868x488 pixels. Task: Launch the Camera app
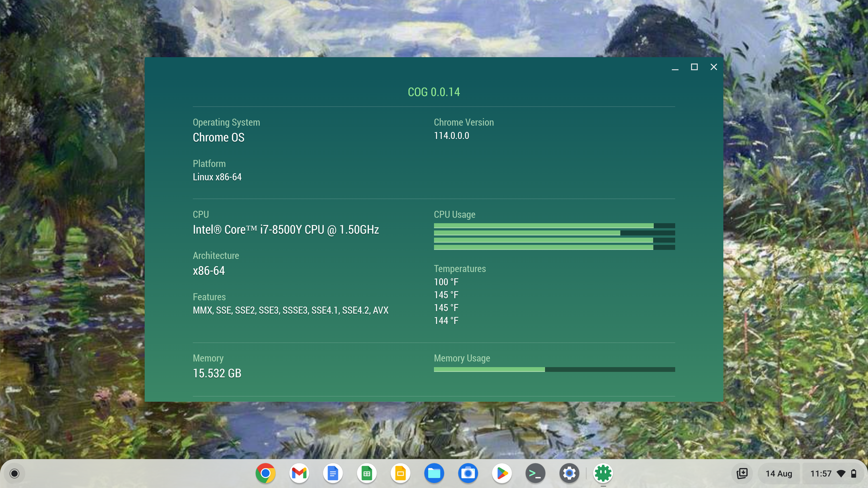tap(468, 473)
